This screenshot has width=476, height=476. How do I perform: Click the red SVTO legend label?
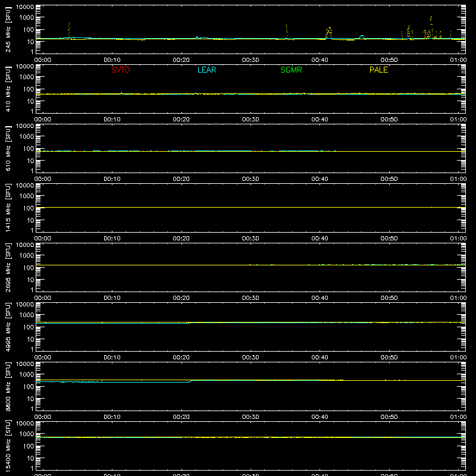(x=121, y=70)
